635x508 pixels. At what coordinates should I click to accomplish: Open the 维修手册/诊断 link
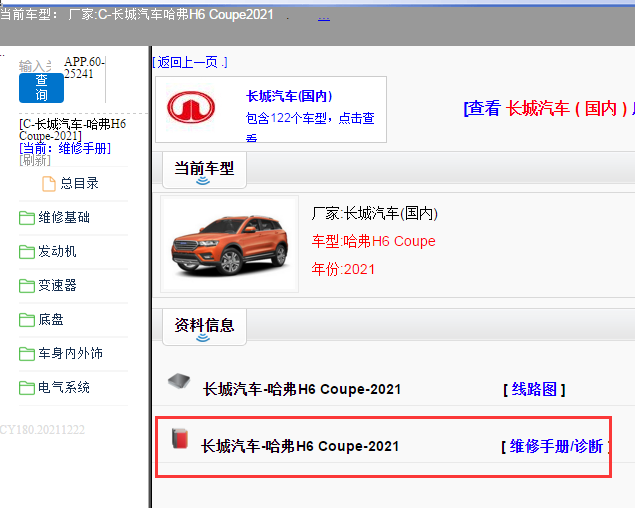click(556, 446)
